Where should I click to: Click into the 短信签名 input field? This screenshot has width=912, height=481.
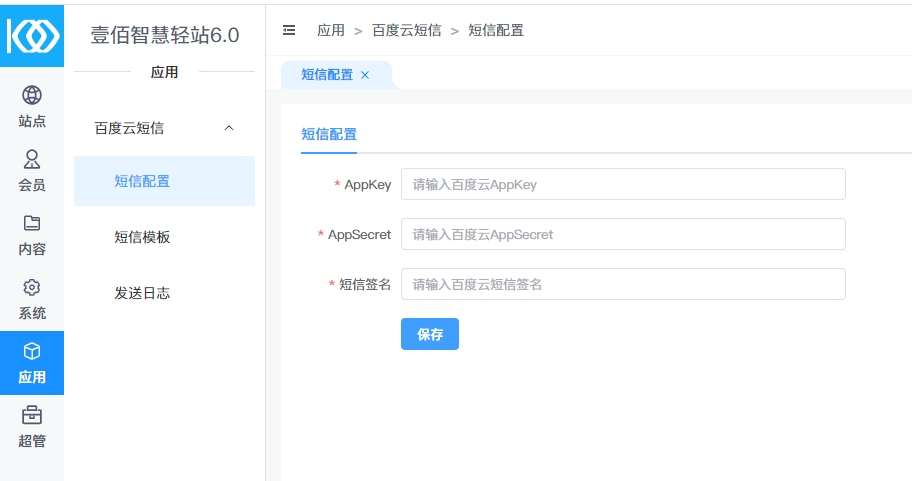[x=622, y=284]
